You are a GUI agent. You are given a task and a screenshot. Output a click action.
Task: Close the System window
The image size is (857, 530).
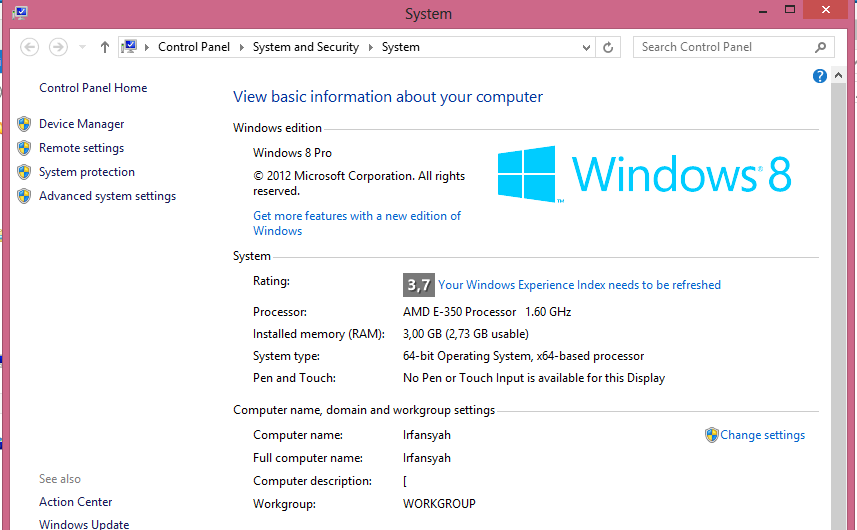[x=826, y=10]
